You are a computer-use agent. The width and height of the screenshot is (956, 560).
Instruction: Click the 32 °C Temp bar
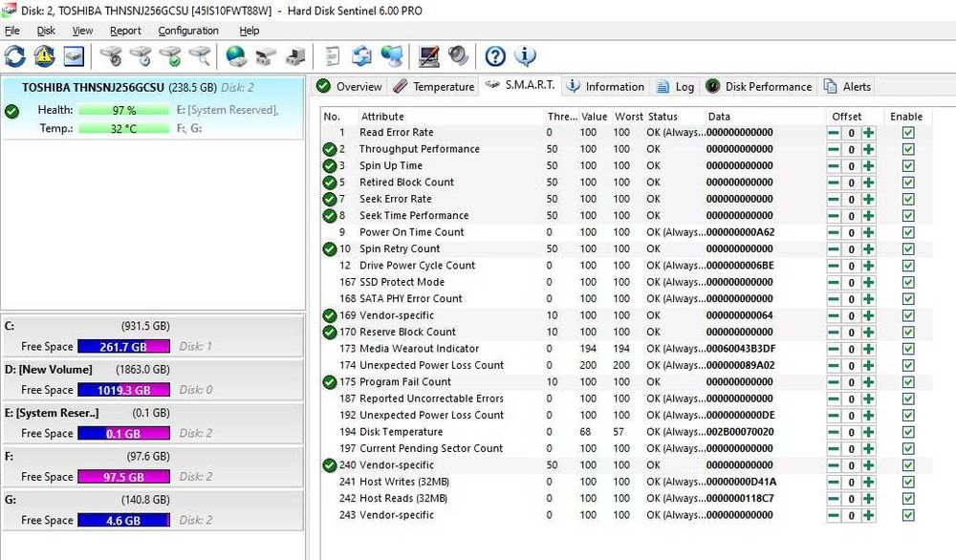point(123,129)
